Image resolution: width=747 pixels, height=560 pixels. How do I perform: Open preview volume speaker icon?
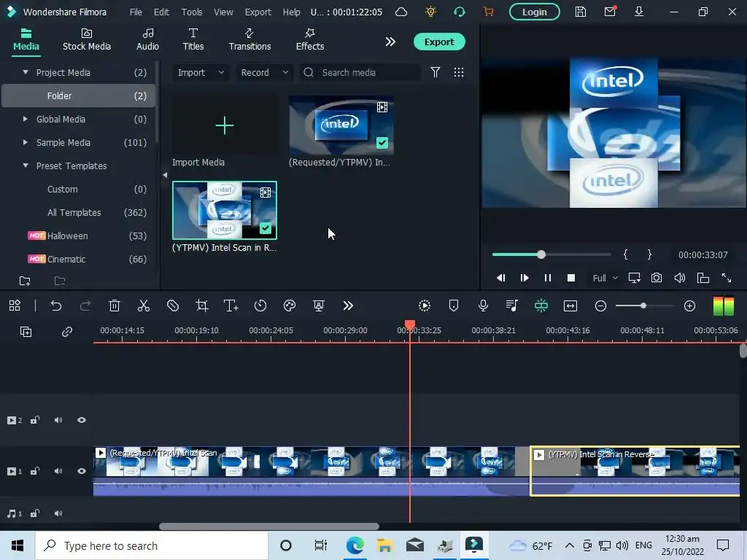coord(680,278)
